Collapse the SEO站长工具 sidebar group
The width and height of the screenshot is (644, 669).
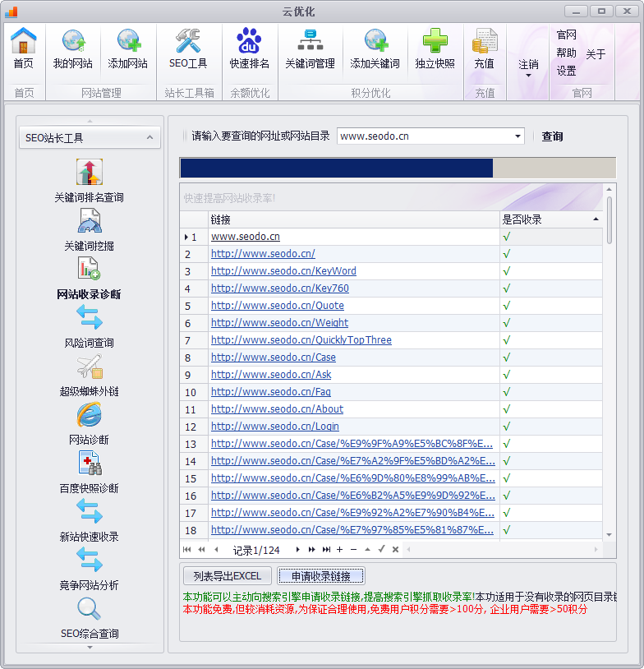[149, 138]
